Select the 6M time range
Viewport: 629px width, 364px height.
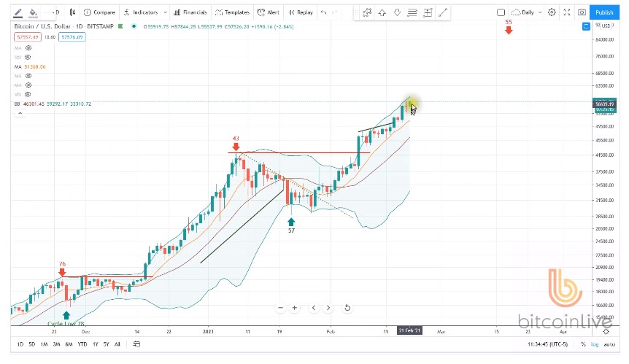tap(69, 344)
